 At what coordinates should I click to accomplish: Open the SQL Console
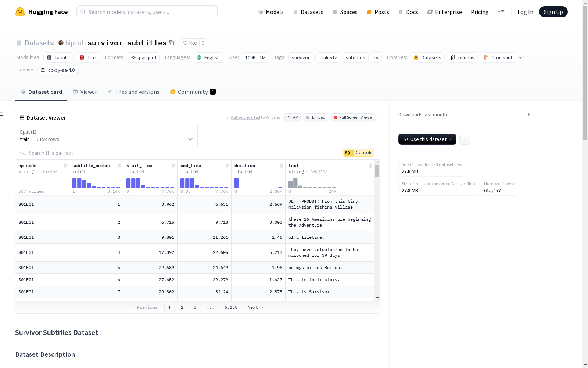coord(358,153)
